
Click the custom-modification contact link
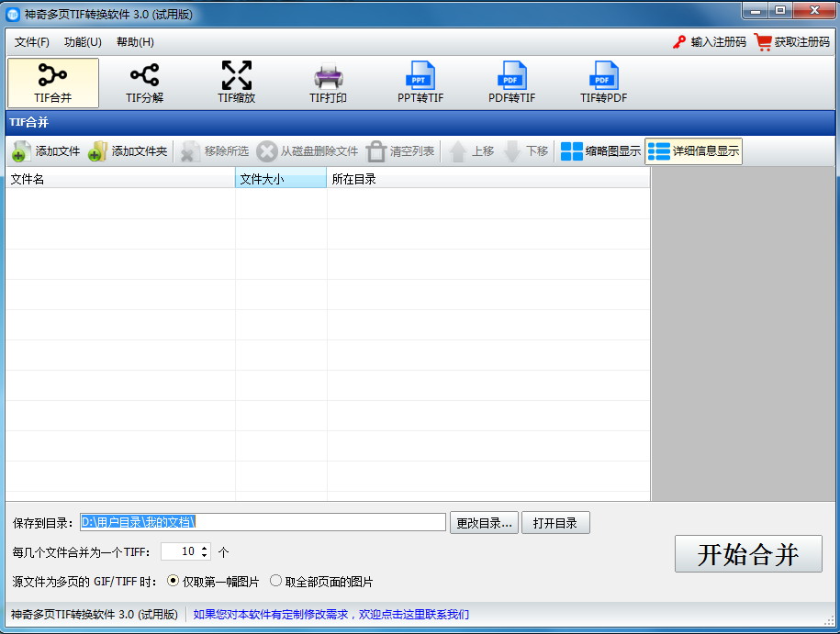(x=331, y=614)
